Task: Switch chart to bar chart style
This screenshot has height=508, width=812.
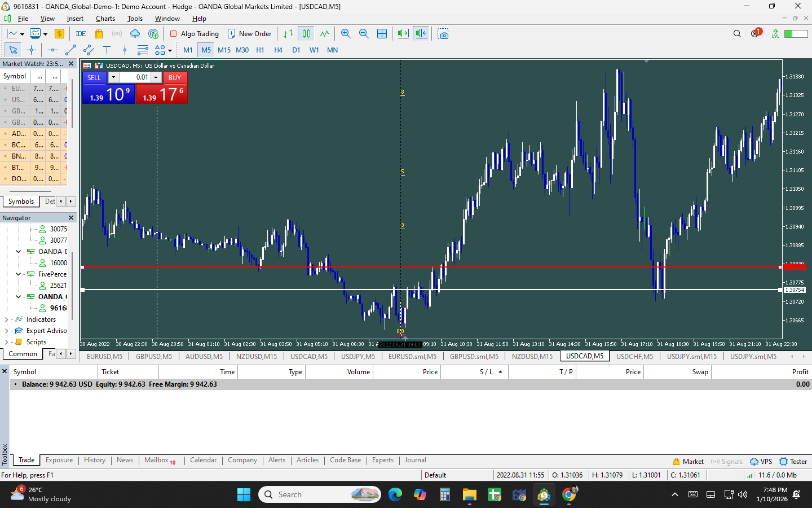Action: [x=288, y=34]
